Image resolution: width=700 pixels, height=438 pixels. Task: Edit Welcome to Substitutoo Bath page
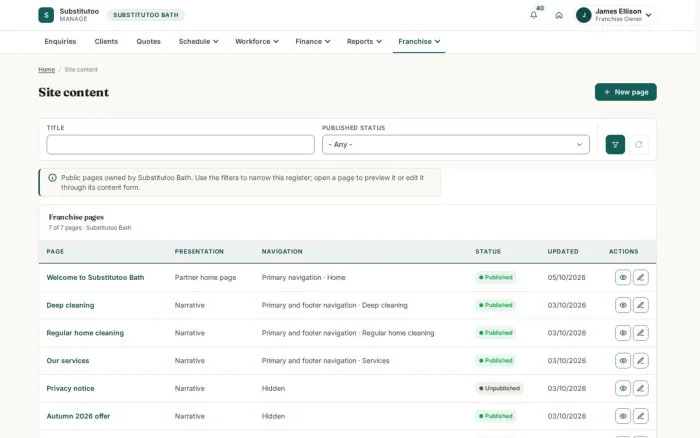tap(641, 277)
